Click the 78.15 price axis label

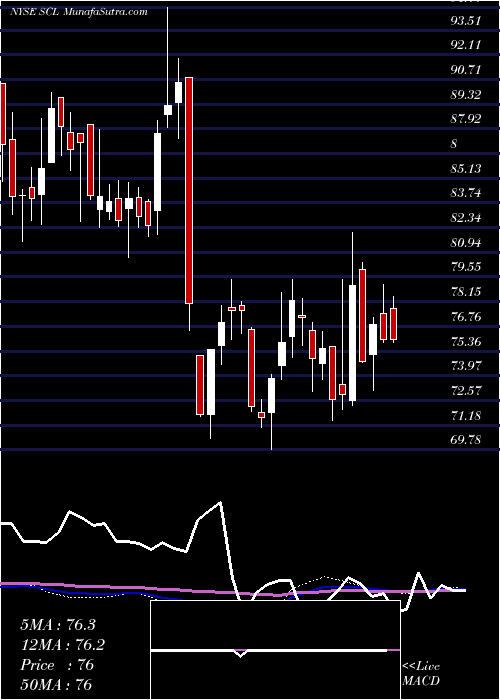click(466, 292)
